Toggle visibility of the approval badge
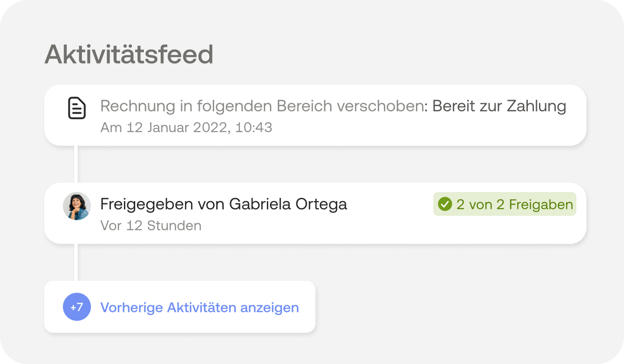This screenshot has height=364, width=624. (504, 204)
